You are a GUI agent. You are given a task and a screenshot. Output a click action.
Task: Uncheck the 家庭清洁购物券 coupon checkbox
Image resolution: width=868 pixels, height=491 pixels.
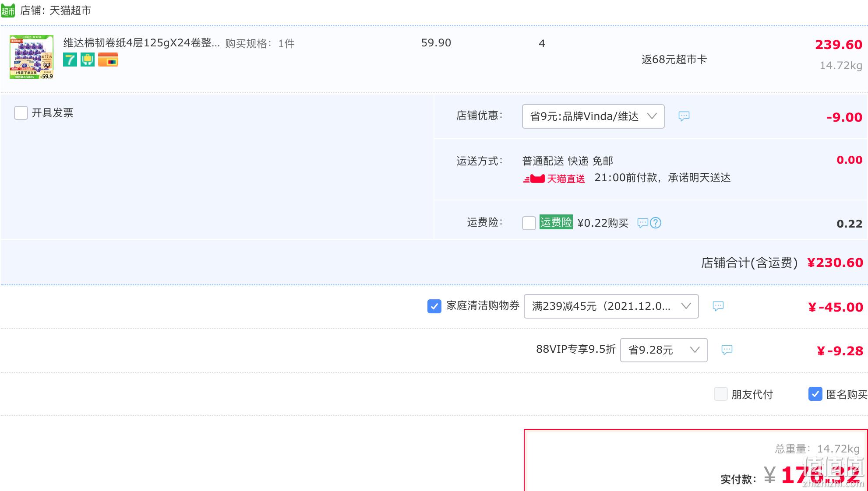click(x=434, y=306)
